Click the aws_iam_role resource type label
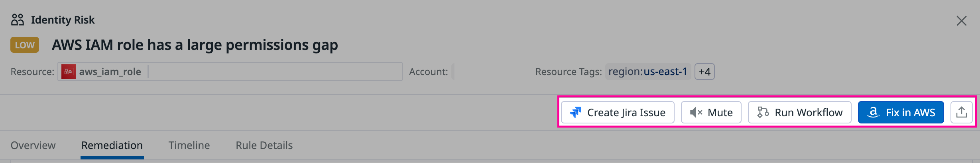The image size is (980, 163). [x=110, y=72]
